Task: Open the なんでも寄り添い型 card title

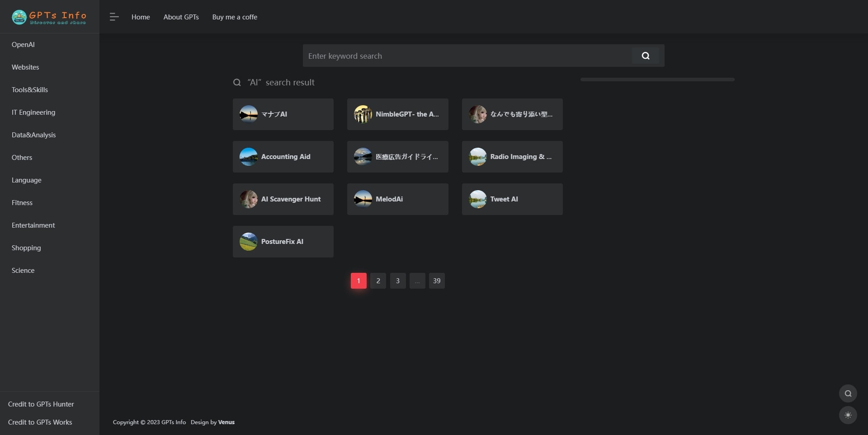Action: 521,114
